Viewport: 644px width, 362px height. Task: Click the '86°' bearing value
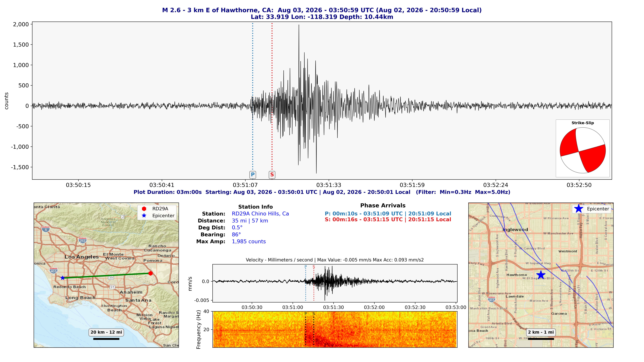coord(236,235)
